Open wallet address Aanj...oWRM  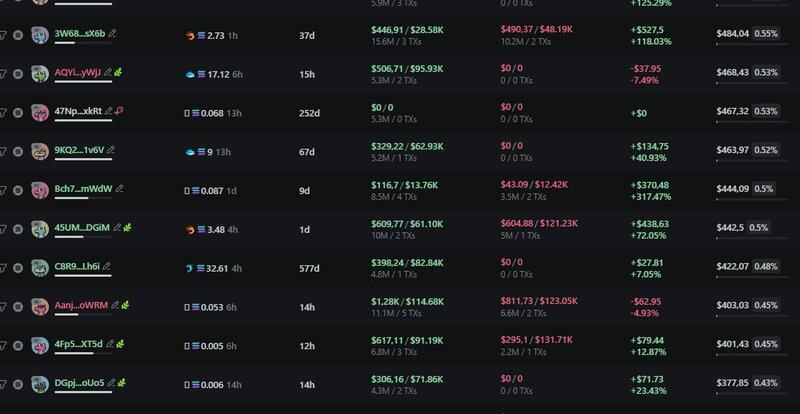click(81, 305)
